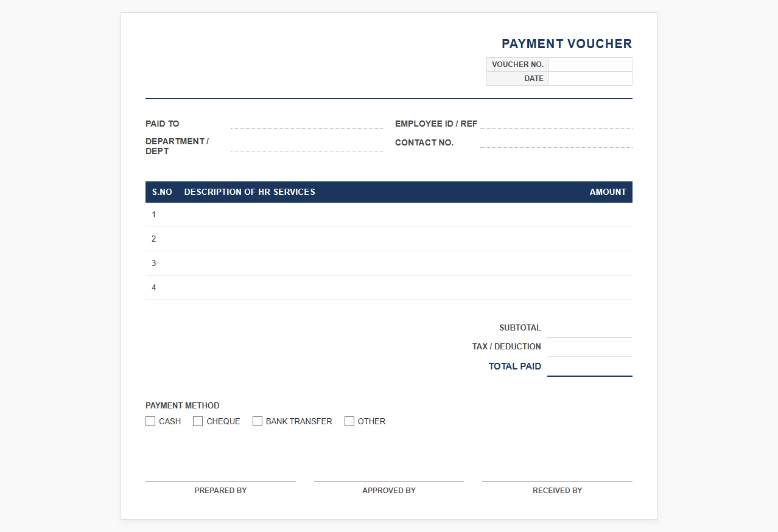Tick the CASH payment method checkbox
The width and height of the screenshot is (778, 532).
coord(150,421)
